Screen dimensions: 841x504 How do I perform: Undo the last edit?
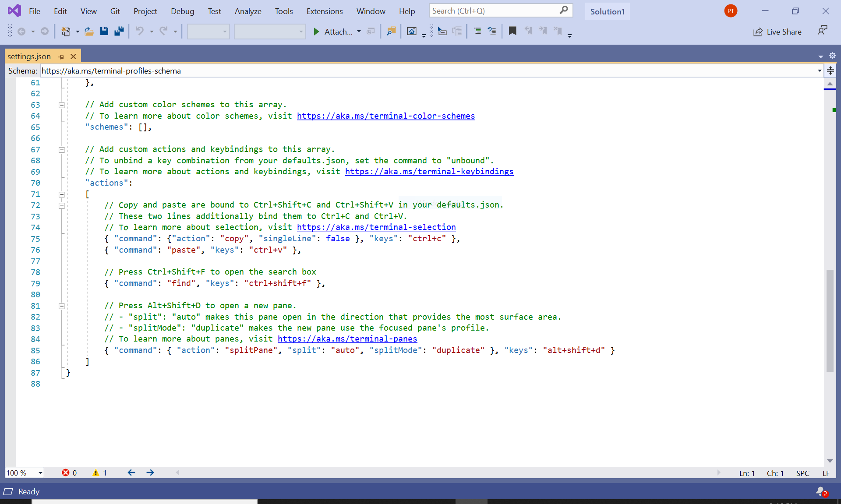(139, 31)
